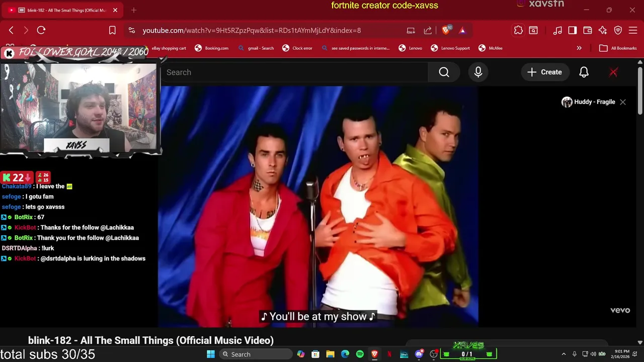This screenshot has width=644, height=362.
Task: Open Netflix from taskbar
Action: click(389, 354)
